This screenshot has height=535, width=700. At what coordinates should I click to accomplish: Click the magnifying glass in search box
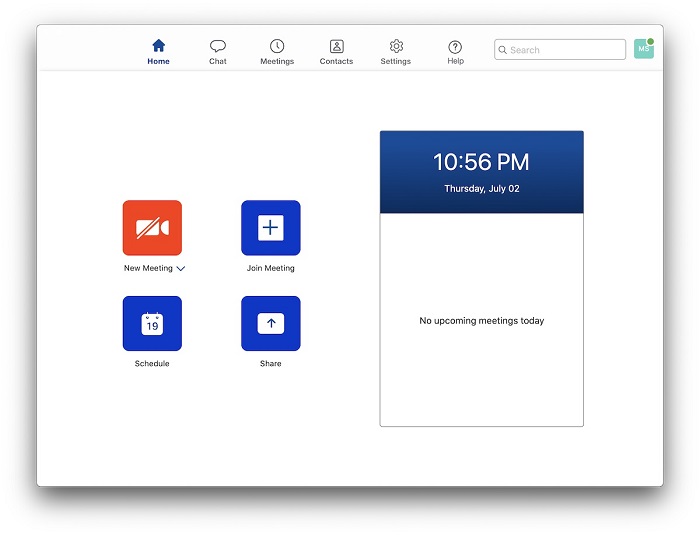[x=502, y=50]
